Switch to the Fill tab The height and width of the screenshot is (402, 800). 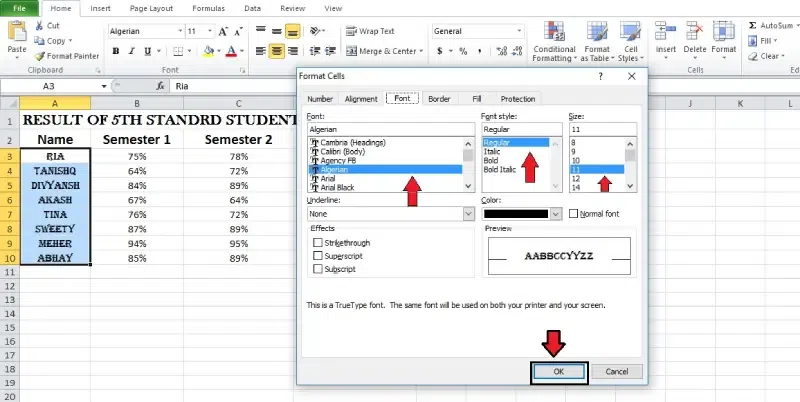[x=477, y=99]
